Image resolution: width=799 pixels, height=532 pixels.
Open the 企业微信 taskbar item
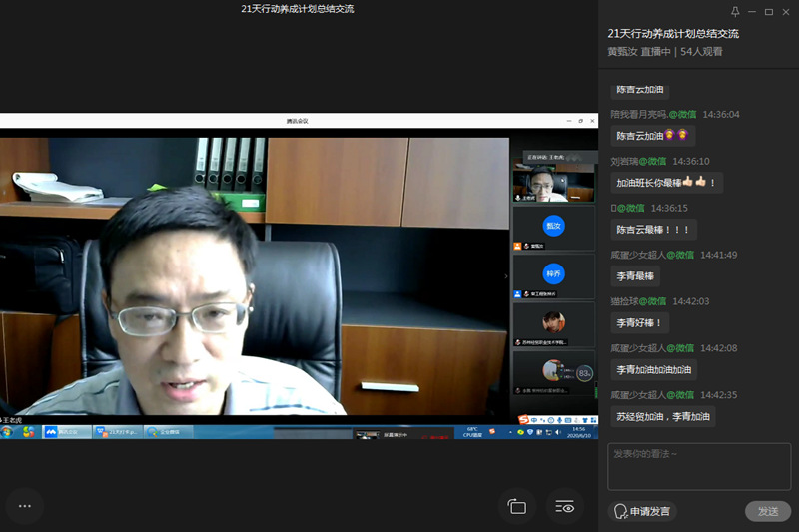click(x=169, y=432)
